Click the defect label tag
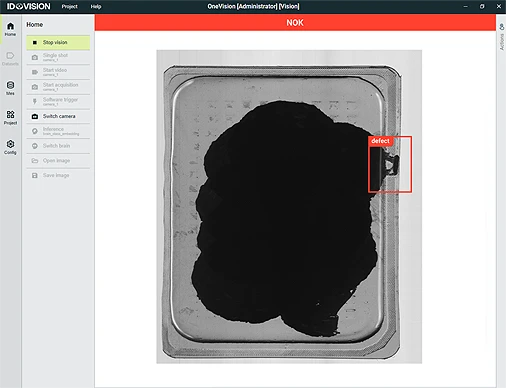 point(380,141)
